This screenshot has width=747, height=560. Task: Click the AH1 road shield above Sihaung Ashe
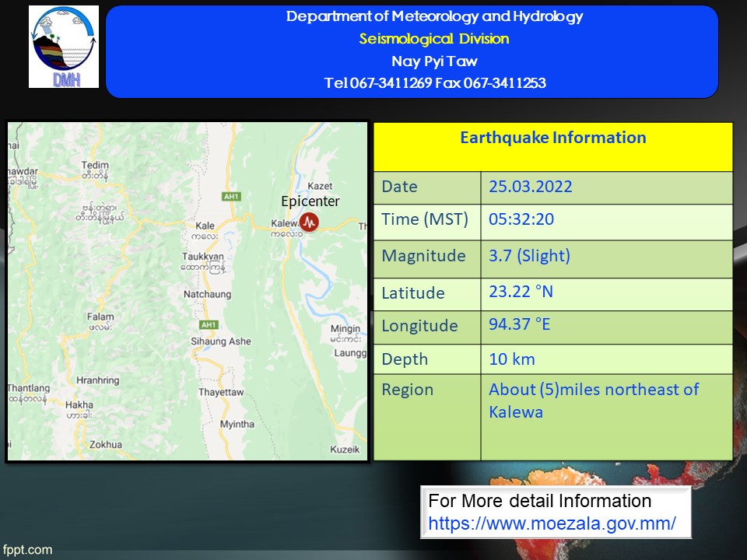(x=209, y=325)
